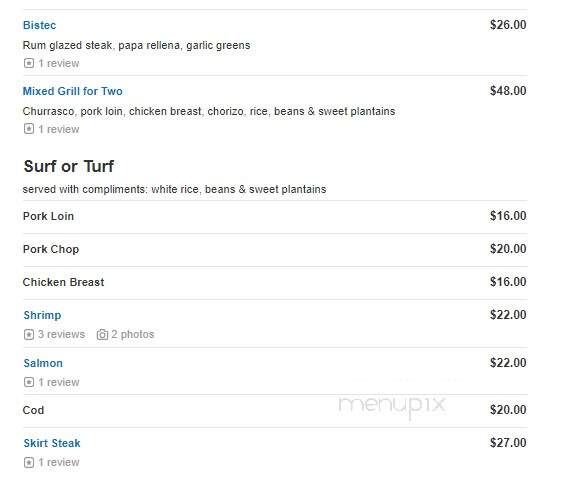Select the Pork Chop row

point(275,250)
